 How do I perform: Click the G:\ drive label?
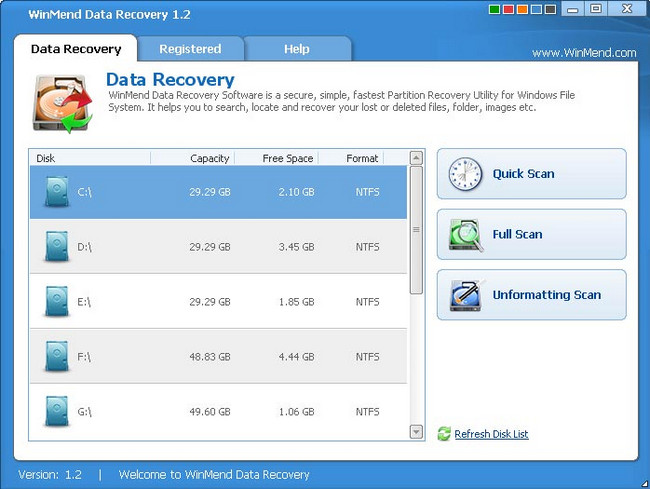coord(84,412)
